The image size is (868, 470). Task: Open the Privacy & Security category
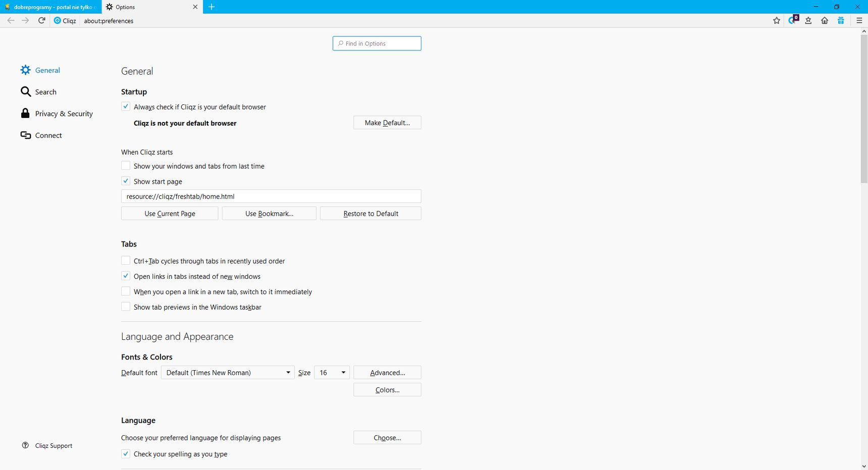(x=64, y=113)
